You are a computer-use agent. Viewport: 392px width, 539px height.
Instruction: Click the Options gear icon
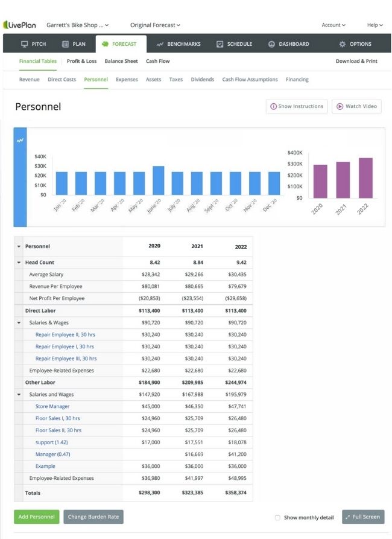pos(342,44)
